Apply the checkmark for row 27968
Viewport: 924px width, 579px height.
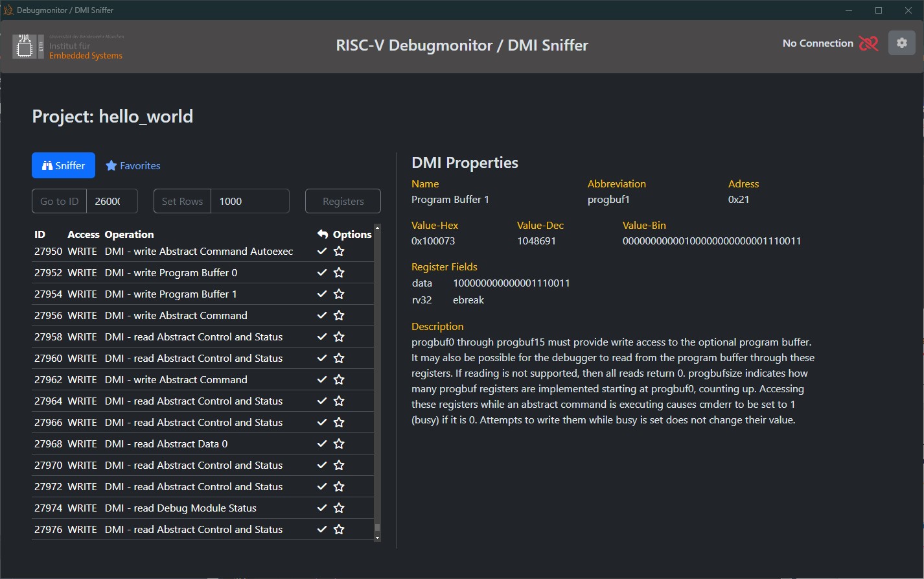coord(322,444)
